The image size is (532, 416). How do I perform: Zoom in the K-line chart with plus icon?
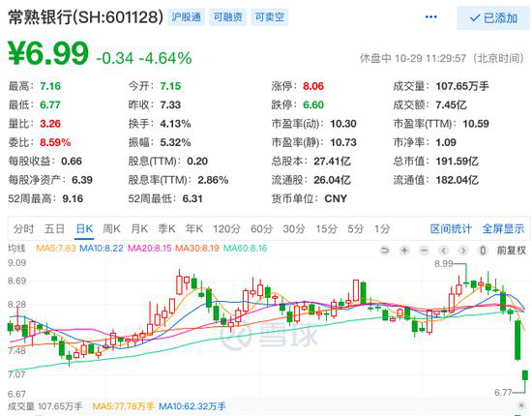(404, 251)
